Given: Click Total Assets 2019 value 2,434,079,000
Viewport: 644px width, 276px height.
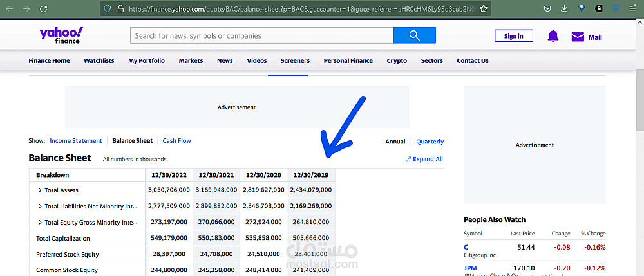Looking at the screenshot, I should (x=311, y=190).
